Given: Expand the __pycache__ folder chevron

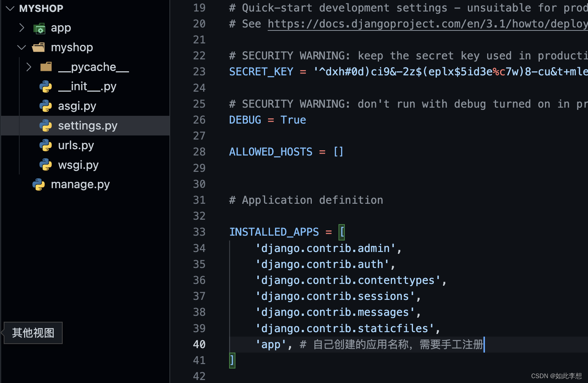Looking at the screenshot, I should pos(29,67).
